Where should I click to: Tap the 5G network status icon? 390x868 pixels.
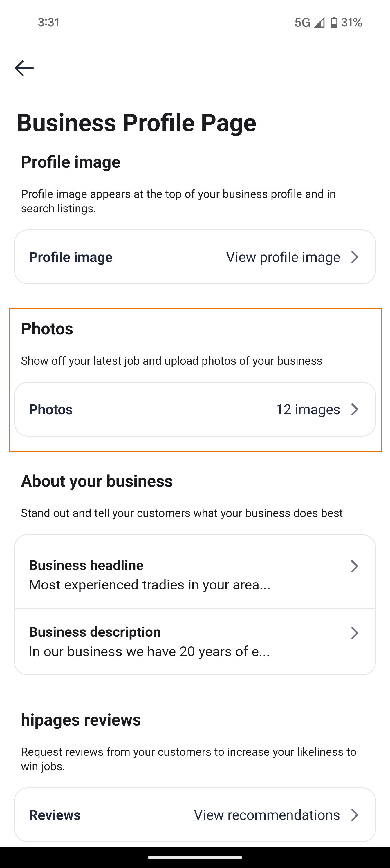302,23
